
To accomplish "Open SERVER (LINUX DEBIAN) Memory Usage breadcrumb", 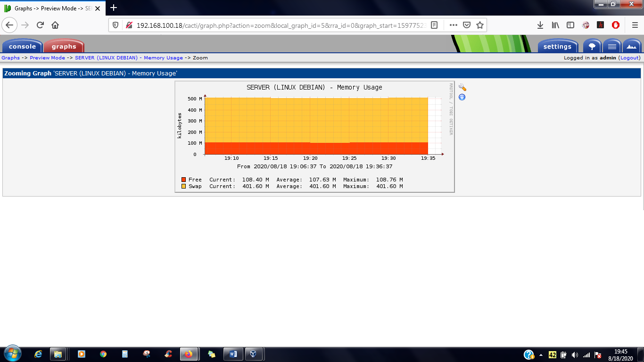I will [129, 58].
